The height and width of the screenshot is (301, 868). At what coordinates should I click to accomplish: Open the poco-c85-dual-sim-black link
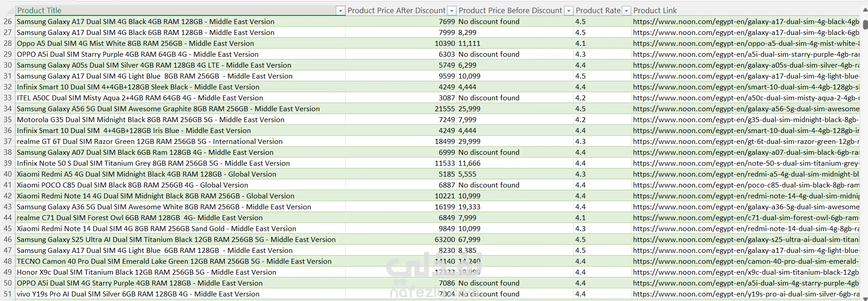[x=746, y=185]
